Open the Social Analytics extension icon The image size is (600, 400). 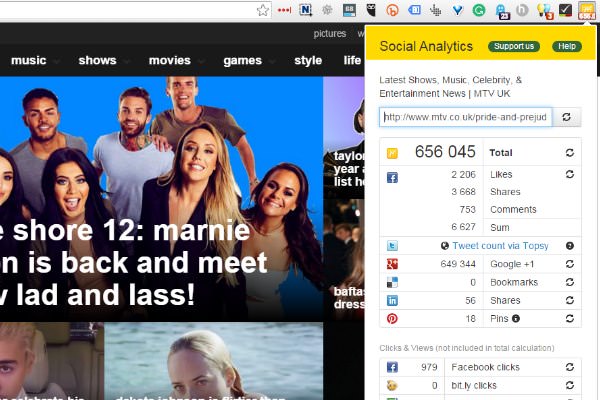(x=588, y=10)
